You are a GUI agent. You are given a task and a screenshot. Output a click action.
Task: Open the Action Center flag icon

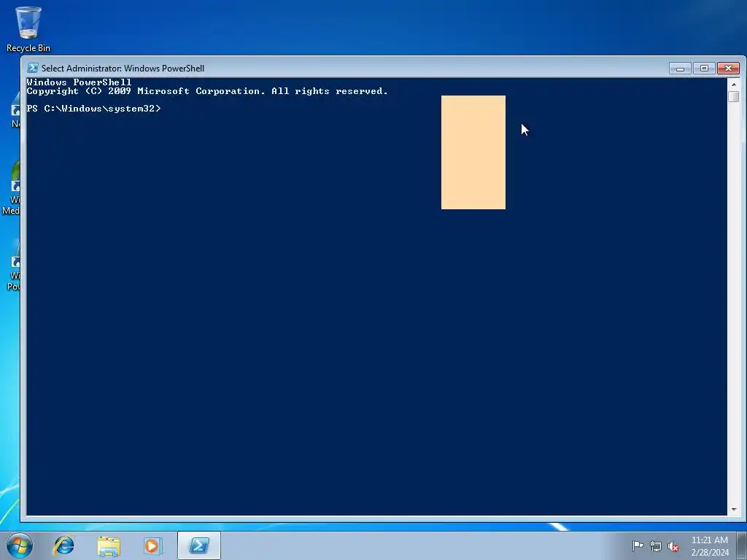coord(638,545)
